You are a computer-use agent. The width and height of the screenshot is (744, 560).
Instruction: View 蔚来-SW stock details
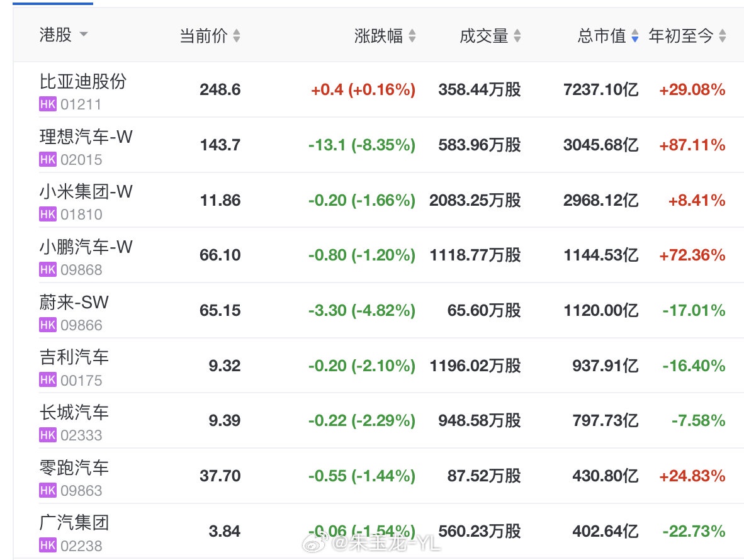(x=74, y=302)
